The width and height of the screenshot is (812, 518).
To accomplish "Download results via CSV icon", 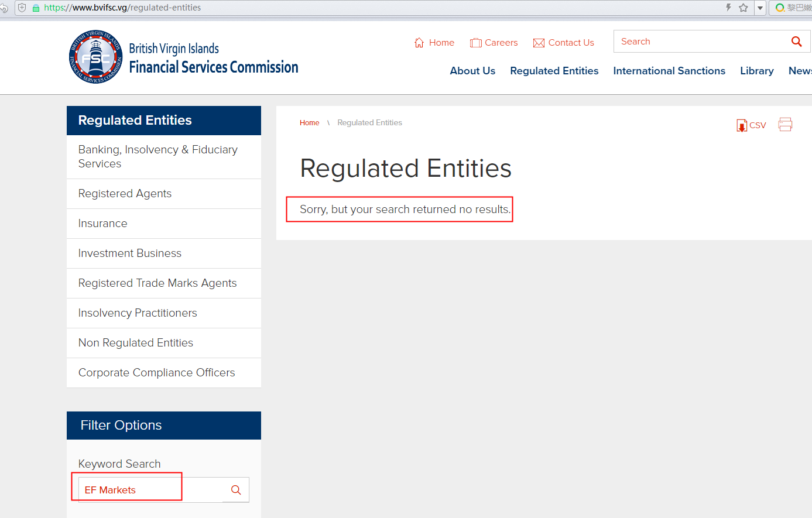I will tap(742, 125).
